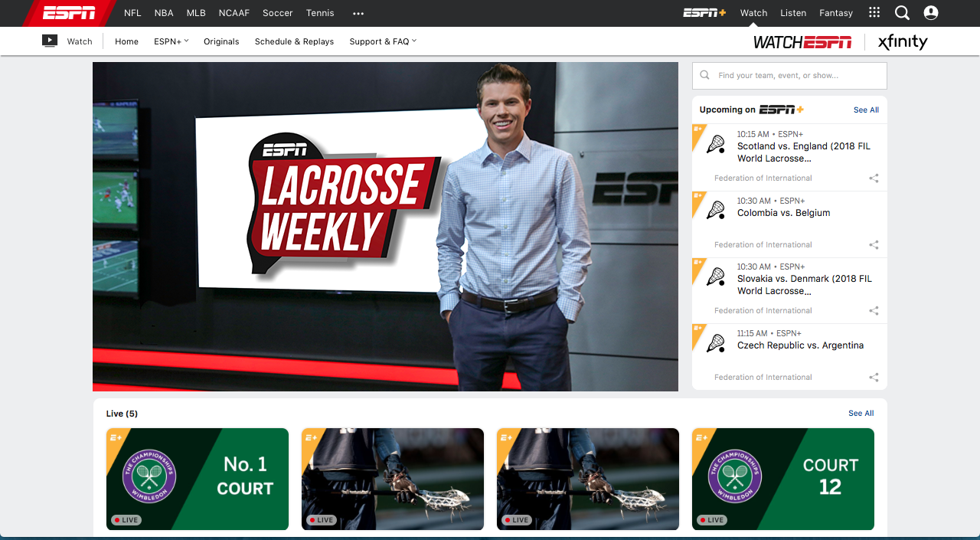Open the Wimbledon No. 1 Court live stream
The width and height of the screenshot is (980, 540).
198,479
